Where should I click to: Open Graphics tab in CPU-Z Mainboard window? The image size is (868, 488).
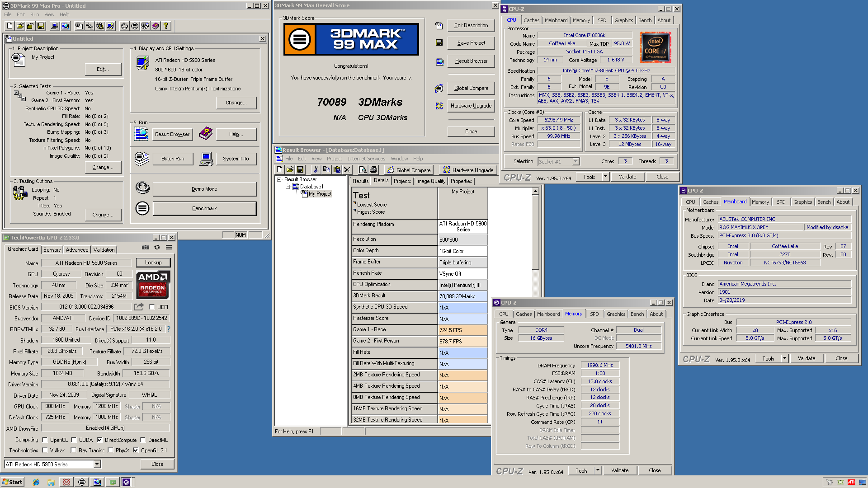802,202
